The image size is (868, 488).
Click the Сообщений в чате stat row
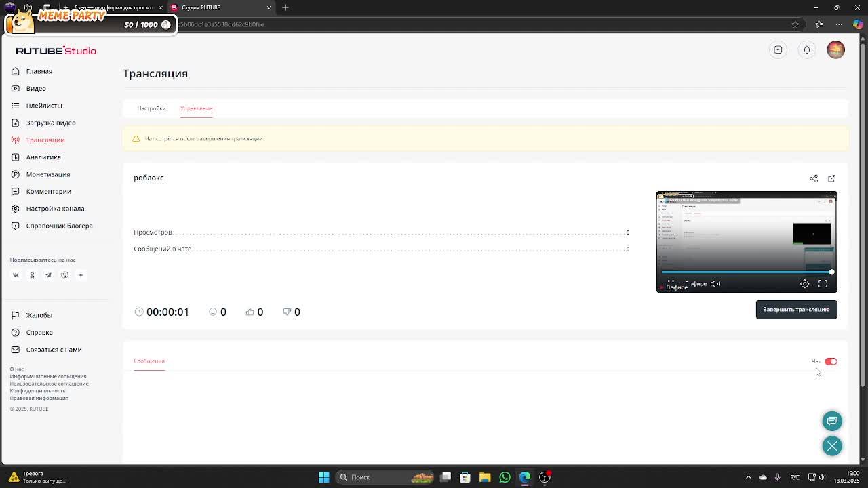(381, 249)
